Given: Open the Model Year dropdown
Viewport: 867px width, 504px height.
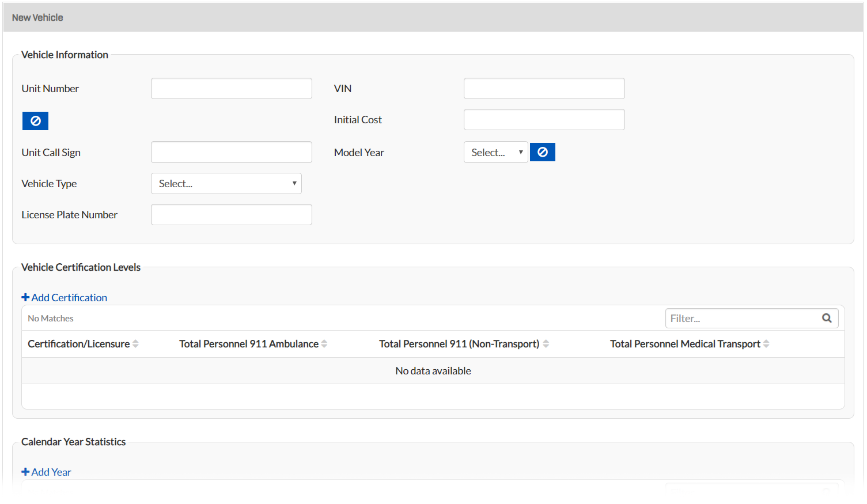Looking at the screenshot, I should click(495, 151).
